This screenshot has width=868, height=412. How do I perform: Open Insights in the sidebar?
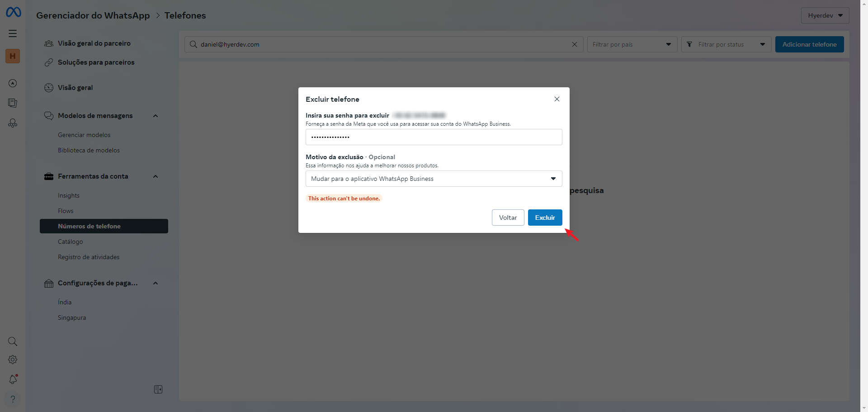pos(69,195)
